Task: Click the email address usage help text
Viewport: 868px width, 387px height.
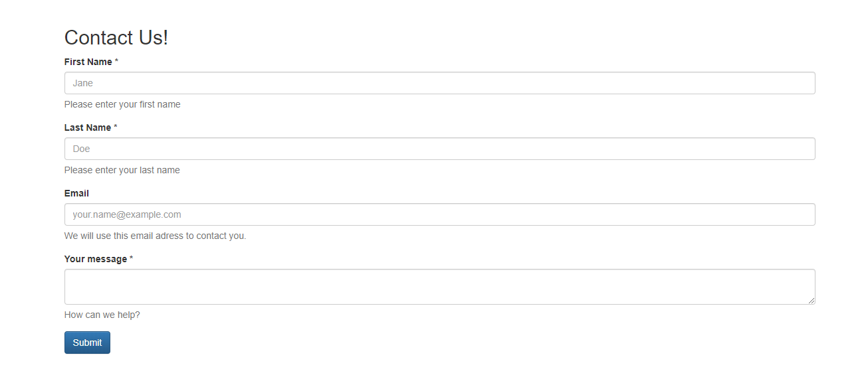Action: [155, 236]
